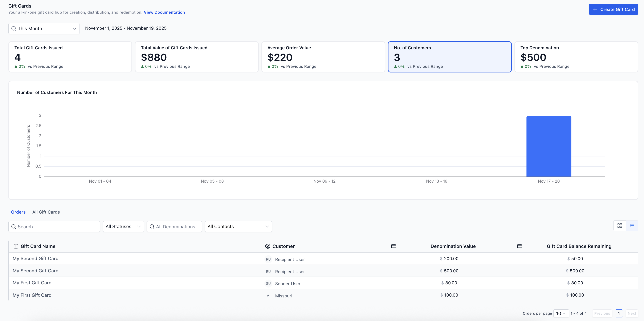
Task: Switch to list view icon
Action: 632,226
